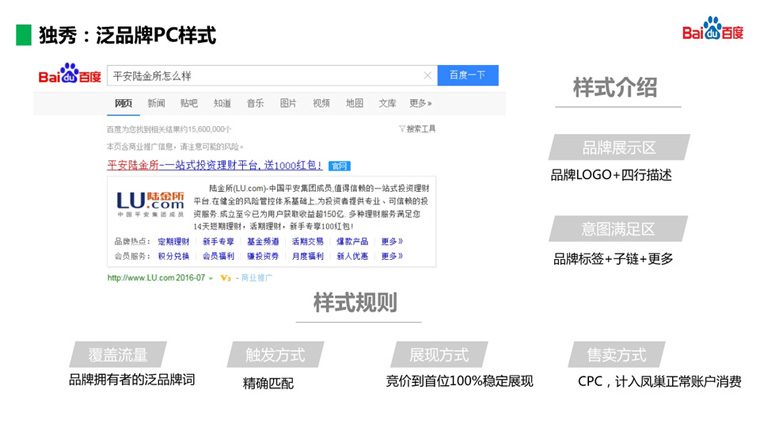Click text 品牌LOGO+四行描述
Screen dimensions: 760x428
point(611,175)
